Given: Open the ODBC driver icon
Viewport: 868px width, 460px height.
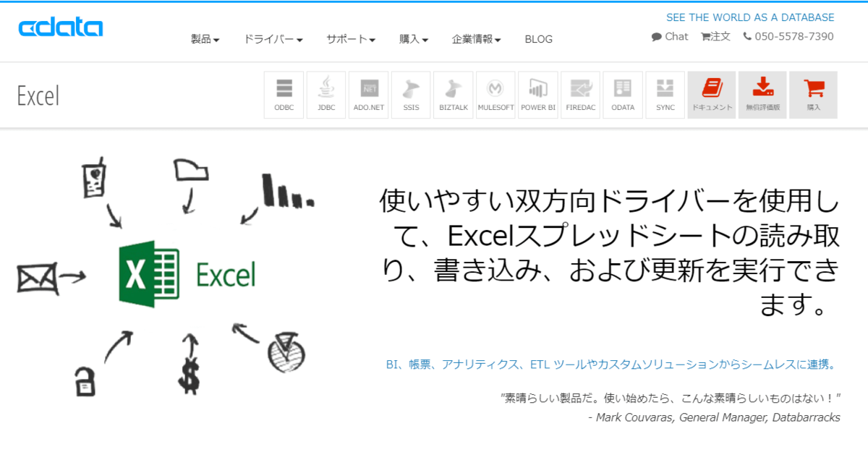Looking at the screenshot, I should coord(284,95).
